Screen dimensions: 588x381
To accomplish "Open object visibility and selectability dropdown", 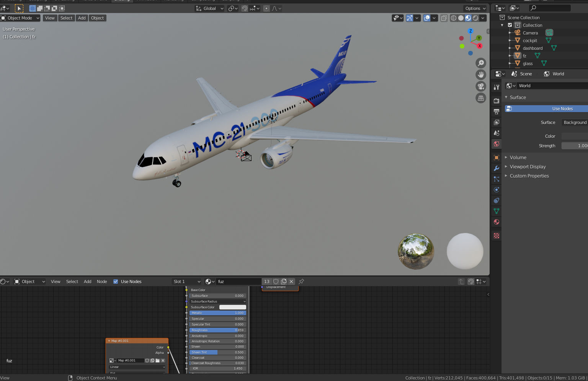I will tap(398, 18).
